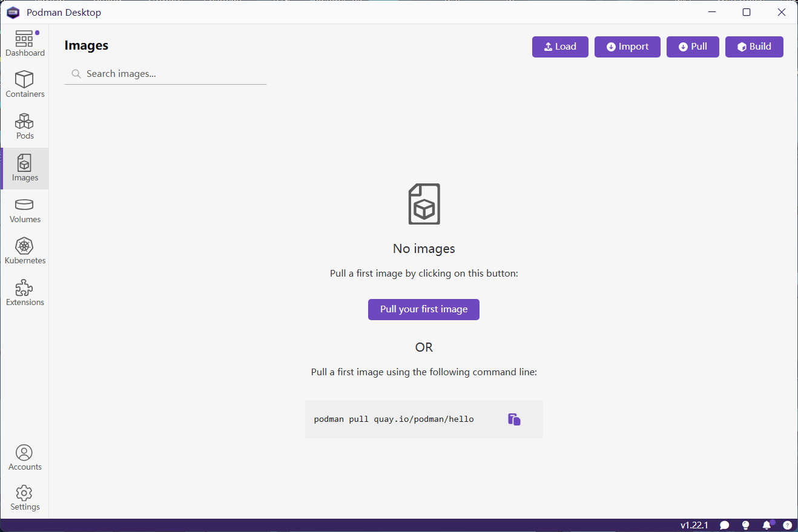Screen dimensions: 798x532
Task: Open feedback chat icon in status bar
Action: (x=724, y=525)
